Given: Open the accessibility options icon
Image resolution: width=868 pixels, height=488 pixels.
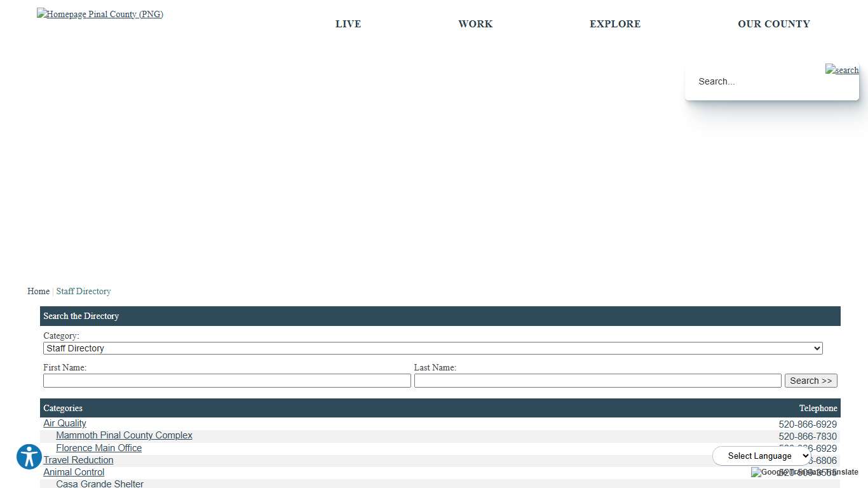Looking at the screenshot, I should [x=29, y=457].
